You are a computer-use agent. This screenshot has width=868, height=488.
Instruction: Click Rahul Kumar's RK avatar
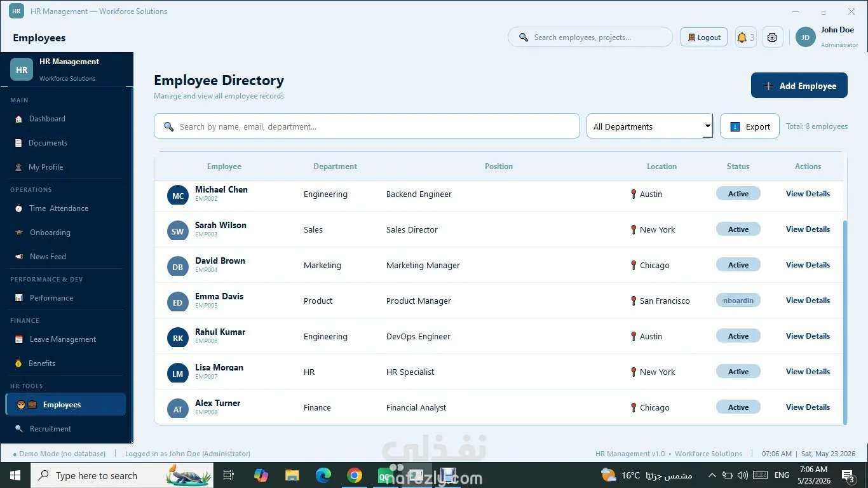[178, 338]
